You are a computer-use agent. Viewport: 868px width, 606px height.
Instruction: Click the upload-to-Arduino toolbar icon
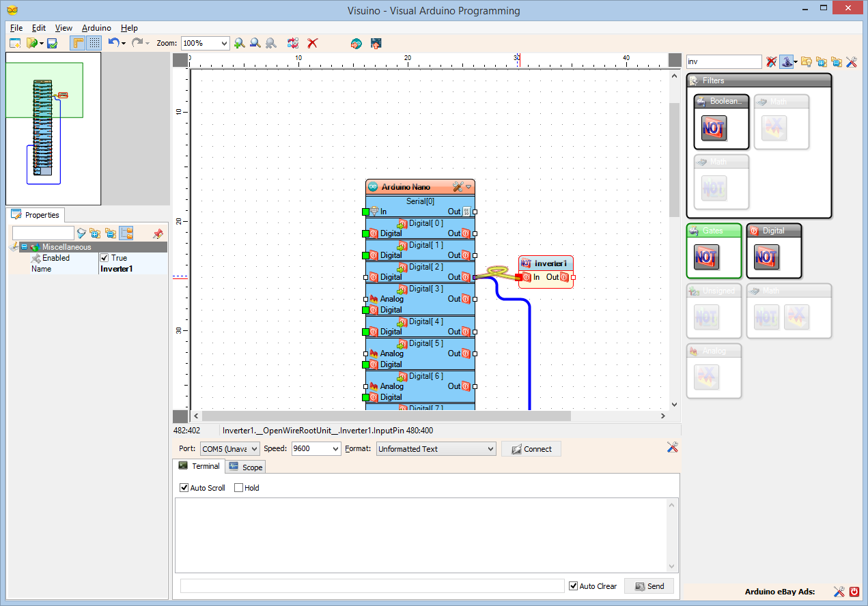pyautogui.click(x=376, y=43)
